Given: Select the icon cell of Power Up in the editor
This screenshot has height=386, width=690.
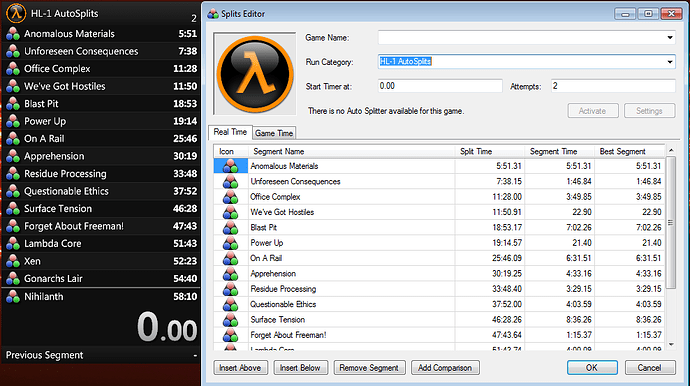Looking at the screenshot, I should pyautogui.click(x=231, y=243).
